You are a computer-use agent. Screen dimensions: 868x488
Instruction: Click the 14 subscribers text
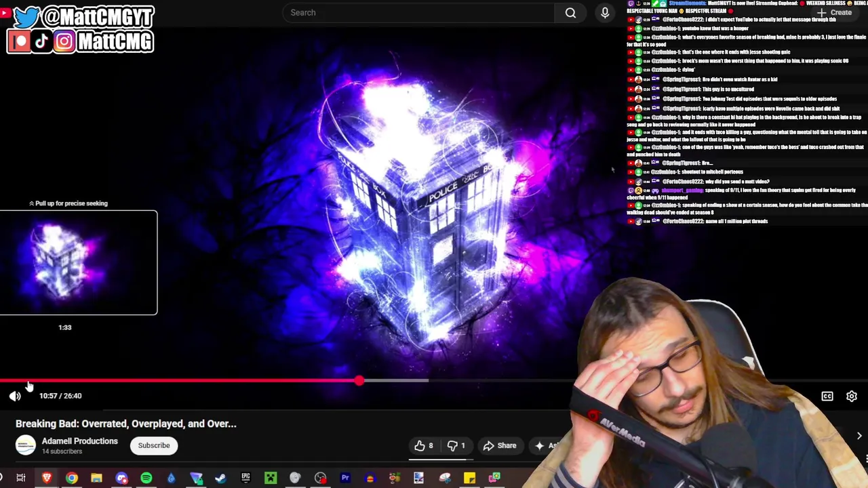pos(62,451)
